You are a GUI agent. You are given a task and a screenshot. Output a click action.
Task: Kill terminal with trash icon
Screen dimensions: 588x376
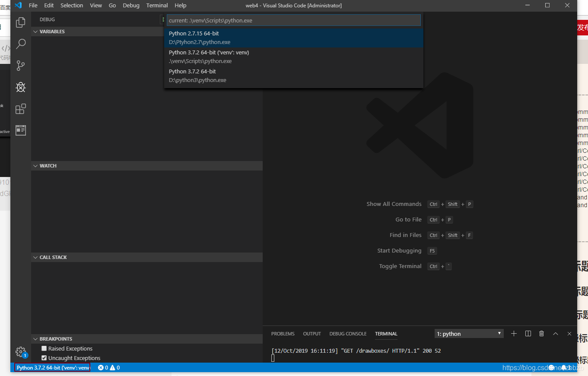coord(542,334)
